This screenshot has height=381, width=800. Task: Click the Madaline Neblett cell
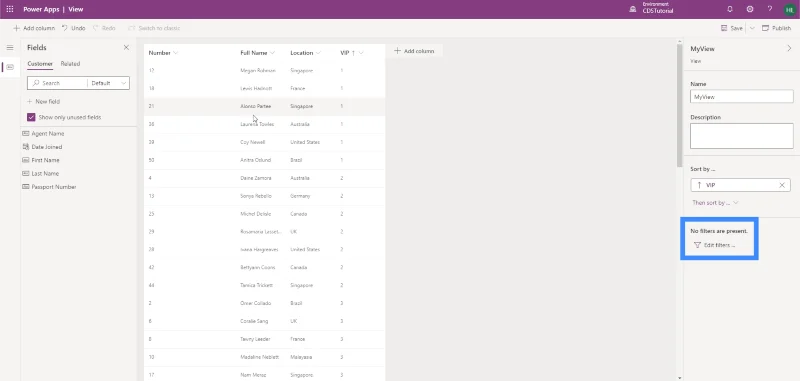point(260,357)
